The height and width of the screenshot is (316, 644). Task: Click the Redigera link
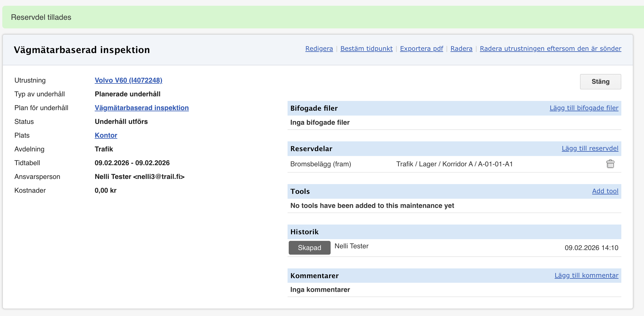click(319, 48)
